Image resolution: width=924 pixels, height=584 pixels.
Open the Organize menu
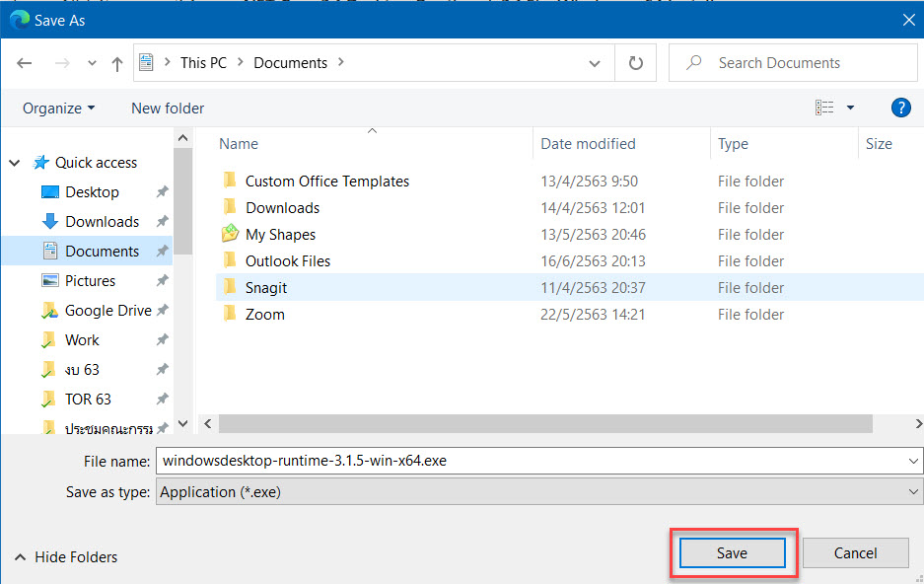(x=59, y=109)
